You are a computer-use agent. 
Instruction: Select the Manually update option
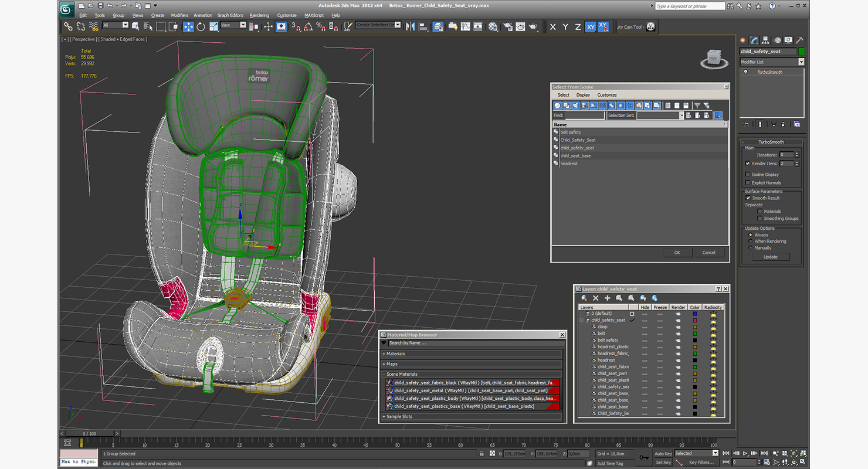coord(750,248)
